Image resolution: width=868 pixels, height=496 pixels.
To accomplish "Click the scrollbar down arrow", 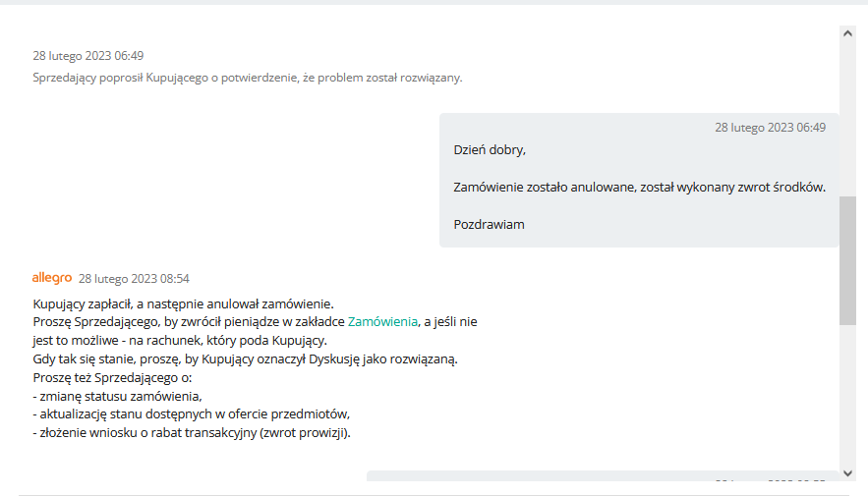I will coord(847,472).
